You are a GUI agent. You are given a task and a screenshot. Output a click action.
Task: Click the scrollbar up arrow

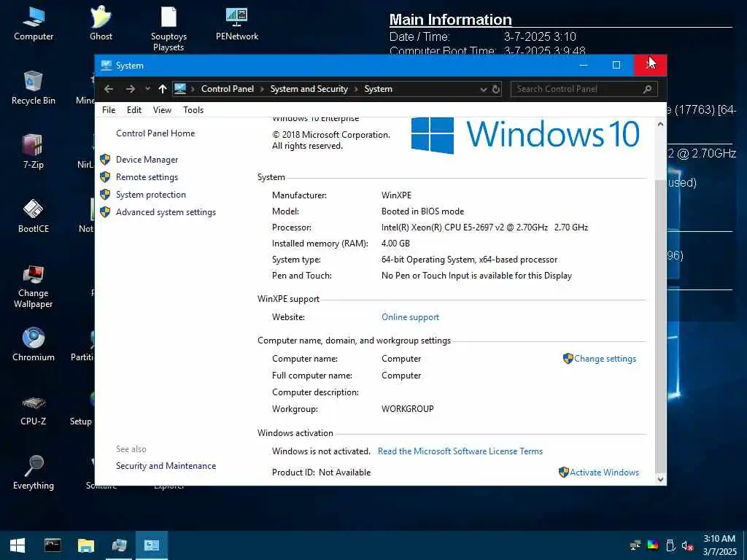[660, 124]
